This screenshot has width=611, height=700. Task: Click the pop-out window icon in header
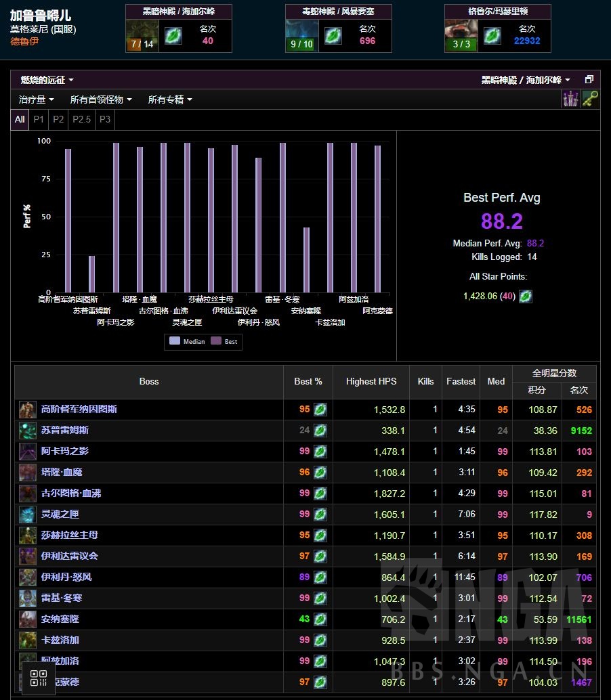coord(589,80)
